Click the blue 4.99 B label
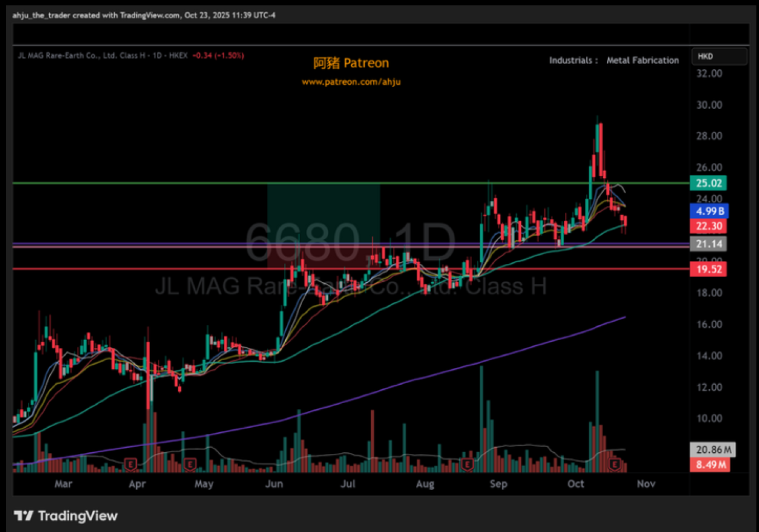The width and height of the screenshot is (759, 532). click(x=709, y=211)
